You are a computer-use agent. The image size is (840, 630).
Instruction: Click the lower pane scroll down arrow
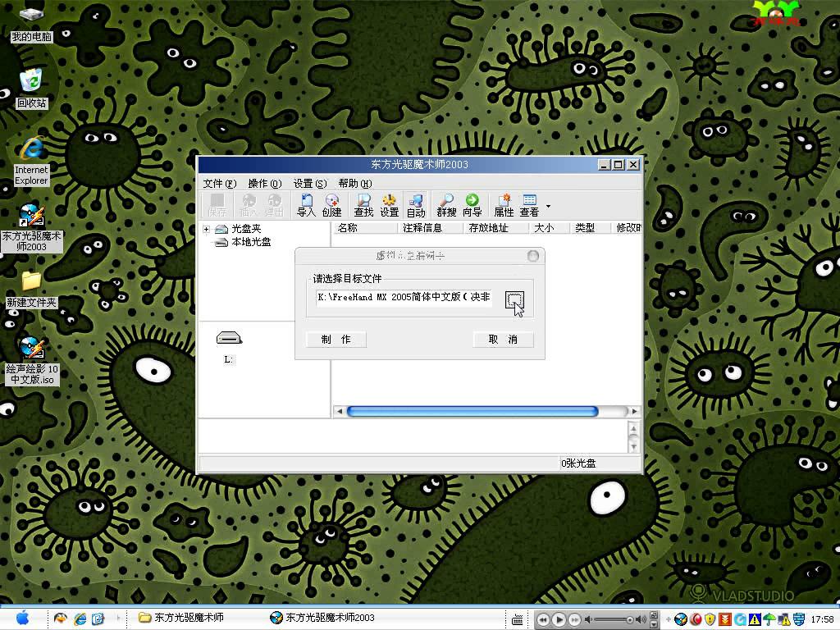tap(633, 446)
